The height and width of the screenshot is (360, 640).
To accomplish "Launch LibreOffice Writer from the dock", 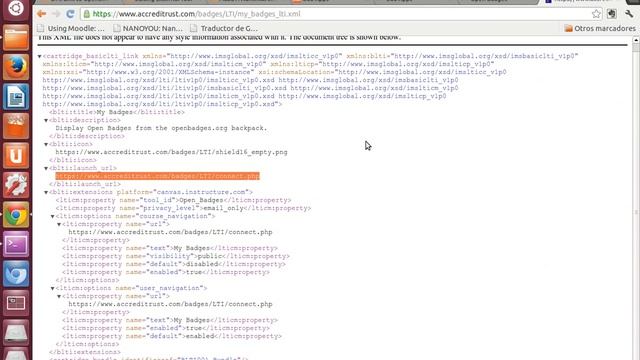I will coord(16,97).
